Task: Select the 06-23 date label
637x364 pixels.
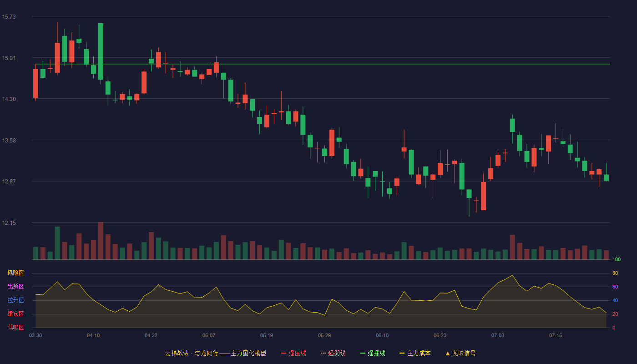Action: (x=440, y=335)
